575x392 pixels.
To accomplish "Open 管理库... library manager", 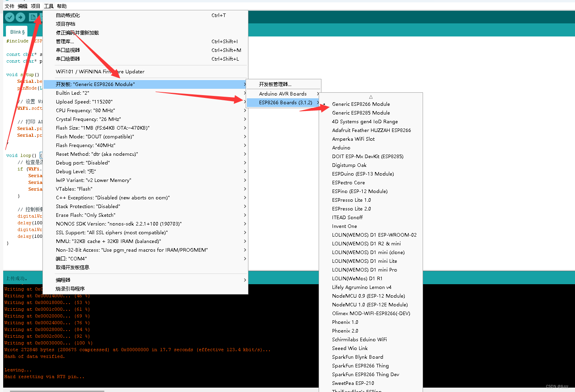I will (x=145, y=41).
